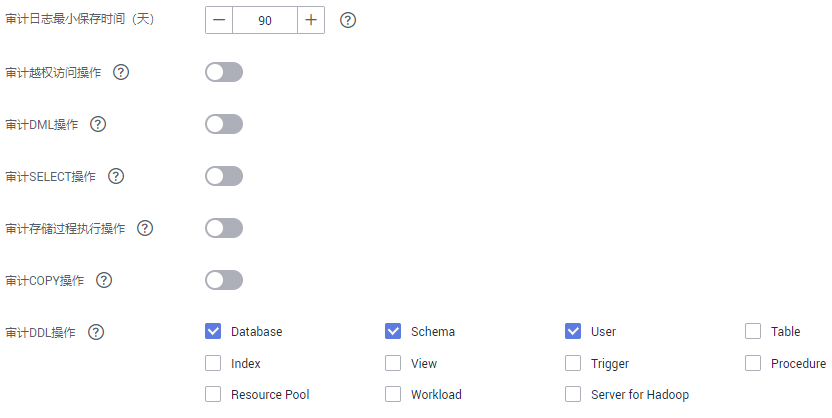Screen dimensions: 832x418
Task: Uncheck the Schema DDL checkbox
Action: pos(393,332)
